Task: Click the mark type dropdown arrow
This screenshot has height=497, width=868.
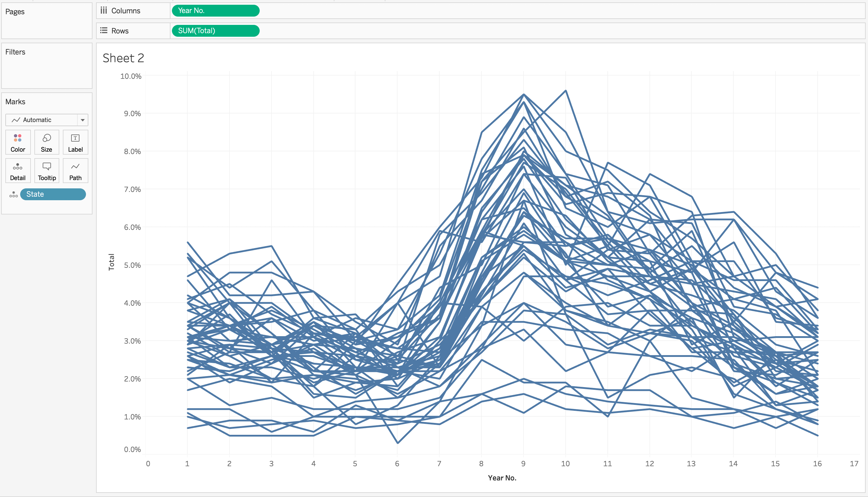Action: click(x=83, y=120)
